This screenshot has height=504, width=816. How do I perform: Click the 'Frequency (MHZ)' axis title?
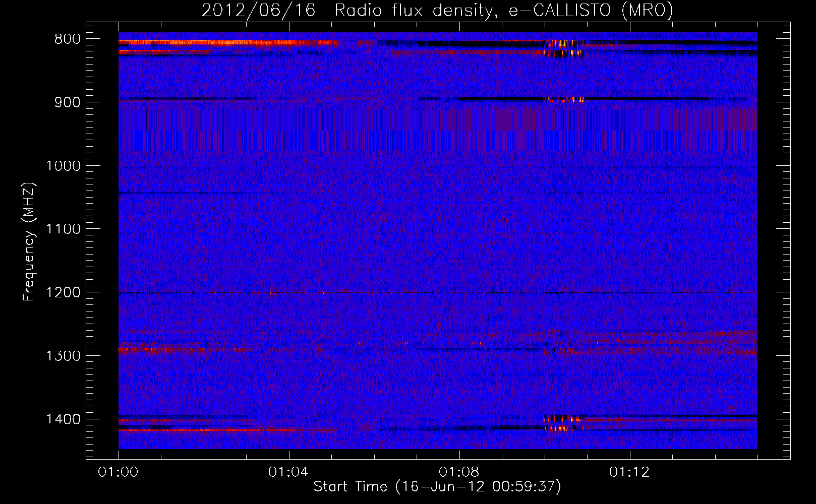[29, 242]
